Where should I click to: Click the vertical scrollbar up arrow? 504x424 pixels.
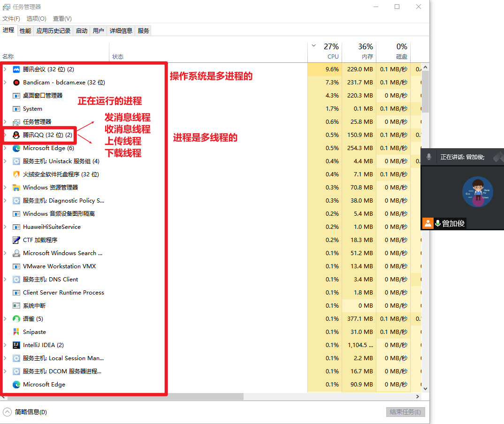[x=425, y=68]
